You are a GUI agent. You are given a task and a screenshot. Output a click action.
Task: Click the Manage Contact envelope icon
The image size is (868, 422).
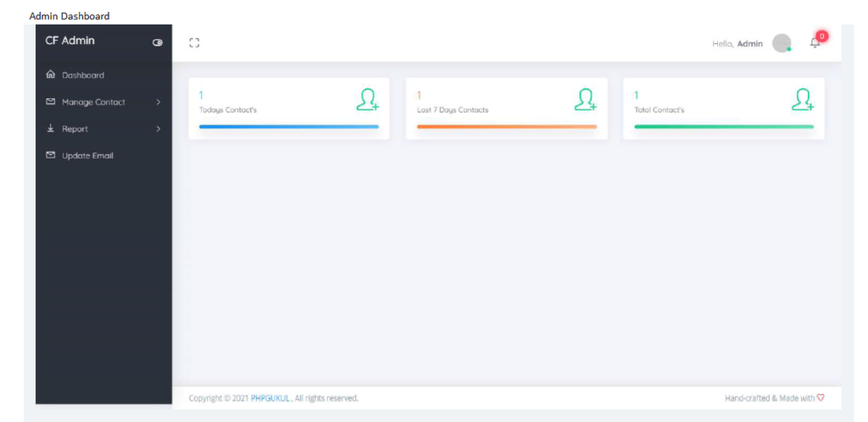click(x=50, y=102)
